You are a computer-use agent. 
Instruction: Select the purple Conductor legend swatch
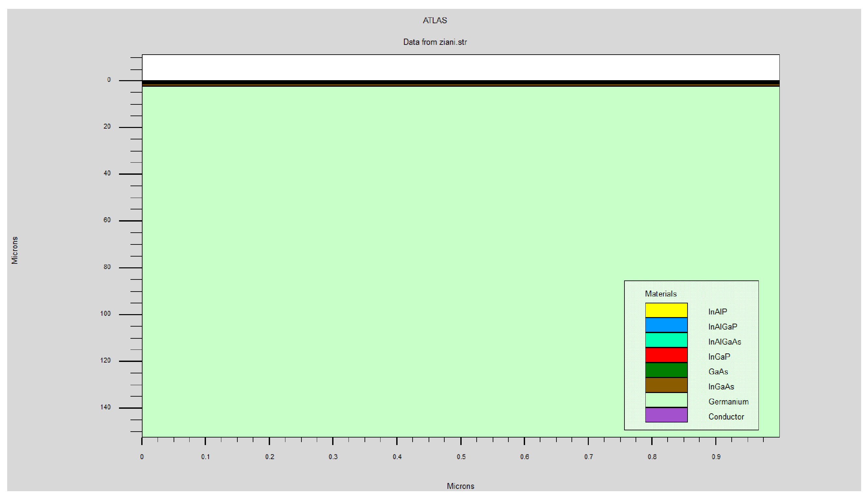(x=666, y=415)
